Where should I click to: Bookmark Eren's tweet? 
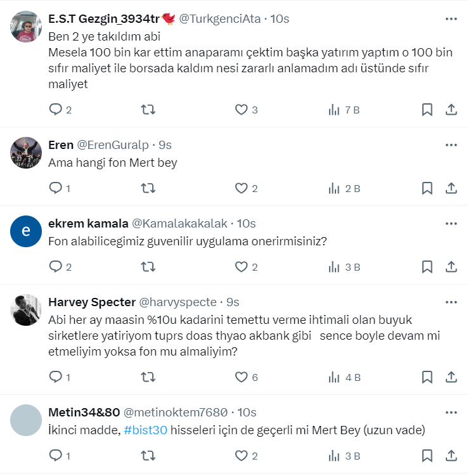(427, 188)
